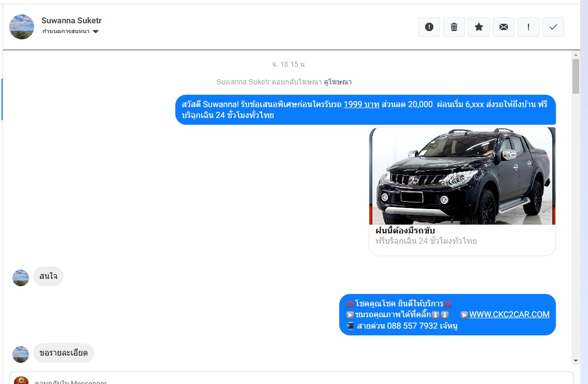This screenshot has width=588, height=384.
Task: Click the Suwanna Suketr name in header
Action: click(x=71, y=21)
